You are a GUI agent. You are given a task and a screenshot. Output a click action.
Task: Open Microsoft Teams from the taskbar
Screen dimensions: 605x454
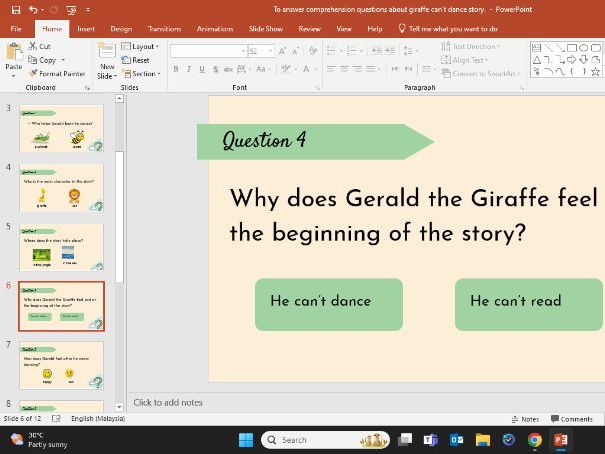[431, 439]
